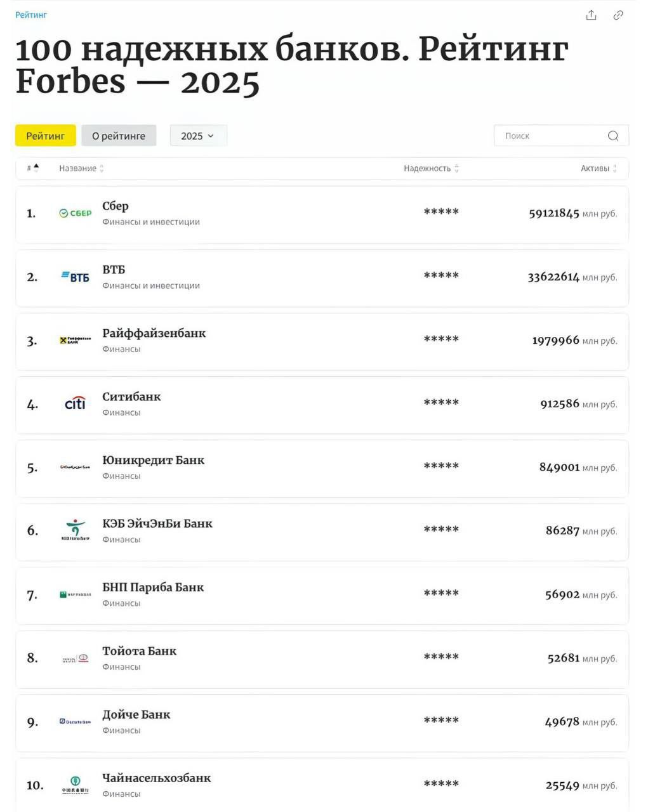Image resolution: width=648 pixels, height=812 pixels.
Task: Sort by rank number column arrow
Action: (36, 168)
